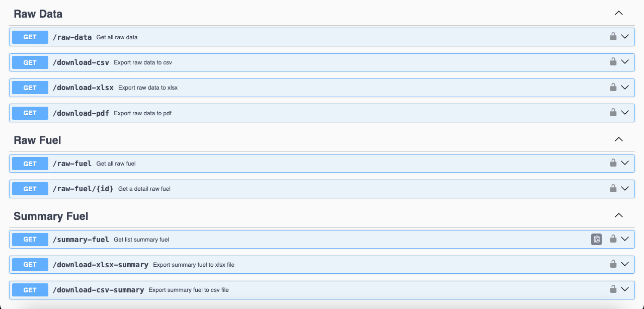Collapse the Summary Fuel section chevron
This screenshot has height=309, width=644.
click(x=619, y=215)
